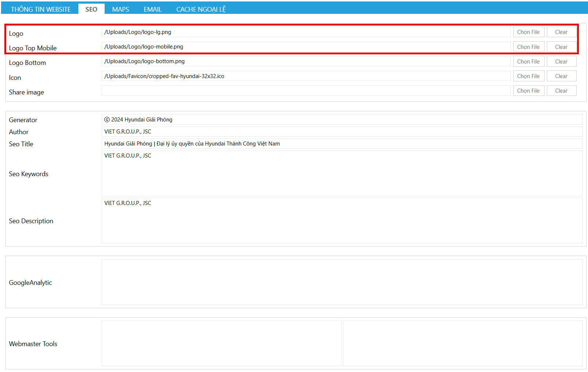
Task: Click the Generator text field
Action: [x=342, y=120]
